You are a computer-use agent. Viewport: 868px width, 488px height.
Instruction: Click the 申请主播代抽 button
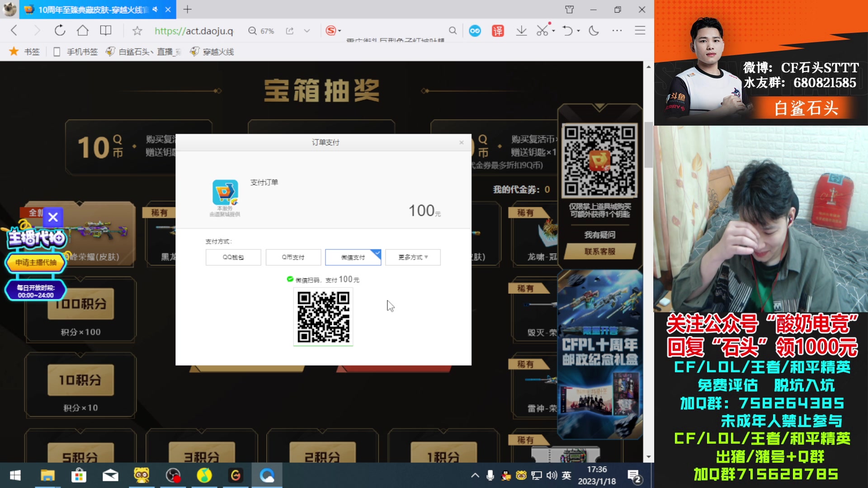(36, 263)
